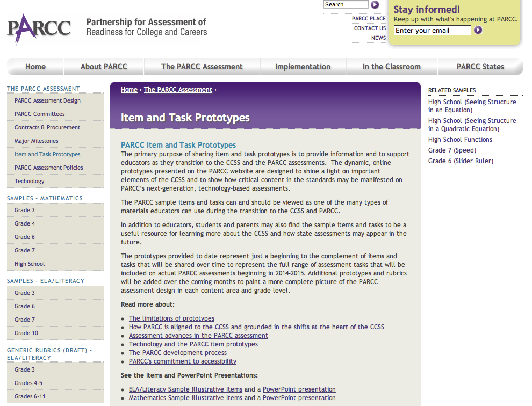Screen dimensions: 532x406
Task: Open the PARCC States menu
Action: point(480,67)
